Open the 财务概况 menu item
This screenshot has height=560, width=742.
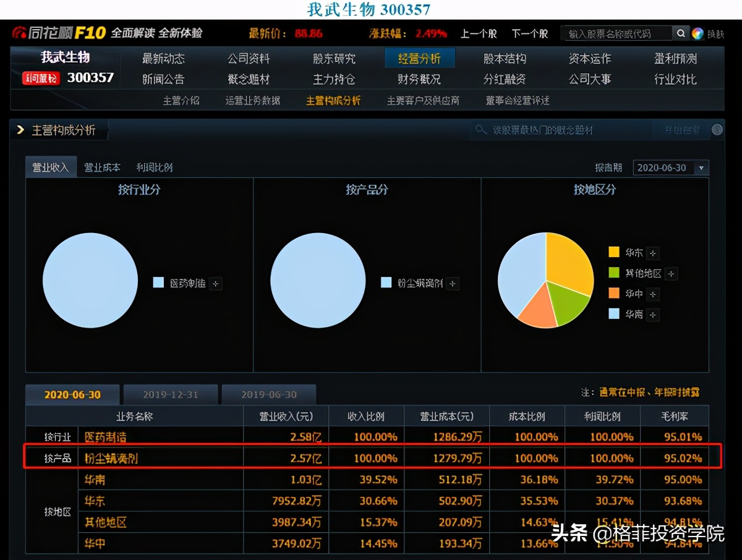point(419,79)
